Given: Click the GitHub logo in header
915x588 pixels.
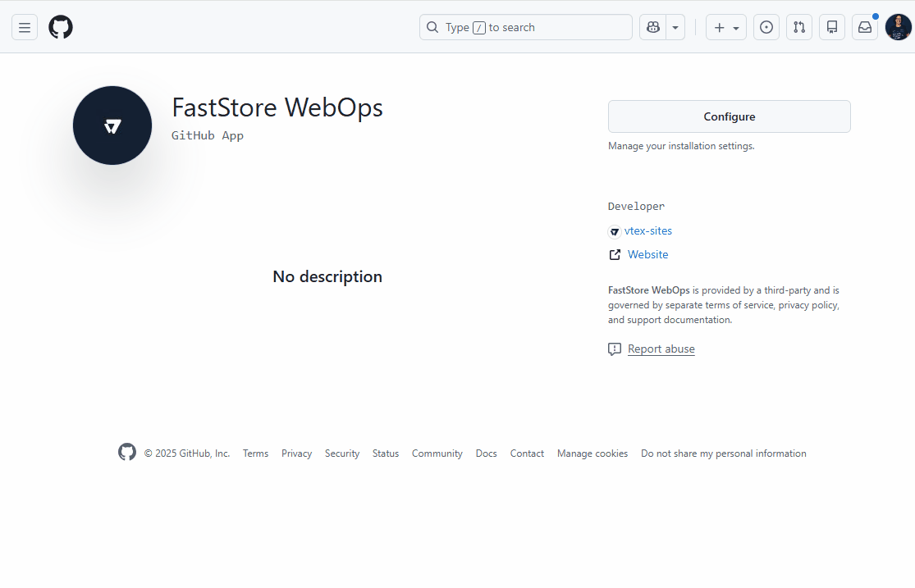Looking at the screenshot, I should (x=61, y=27).
